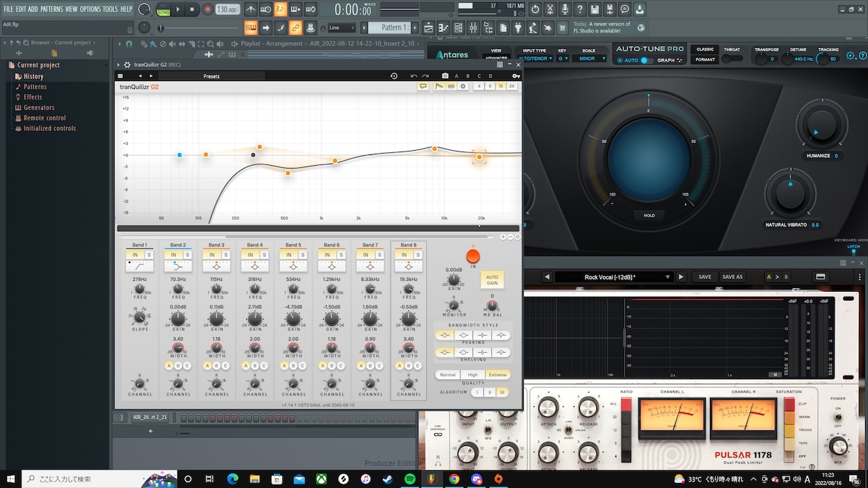Toggle the orange master IN button in tranQuilizr

point(472,256)
